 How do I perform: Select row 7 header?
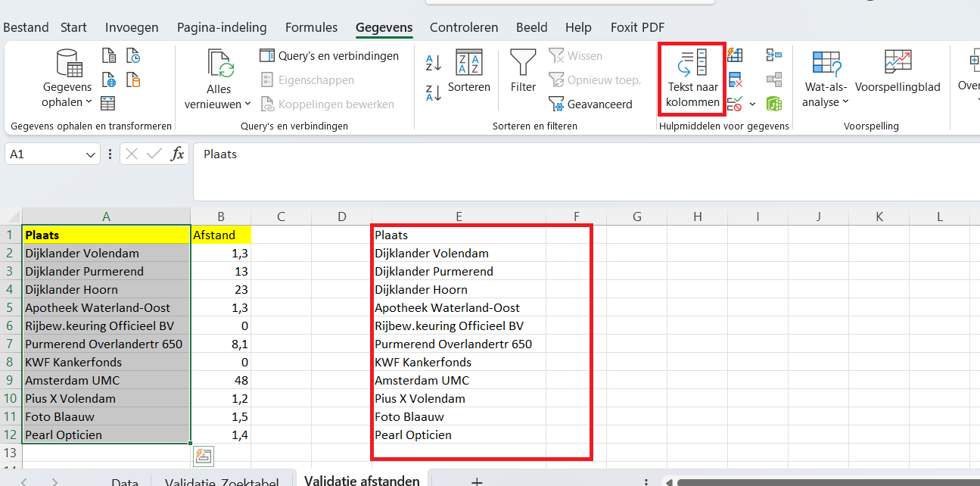(11, 344)
